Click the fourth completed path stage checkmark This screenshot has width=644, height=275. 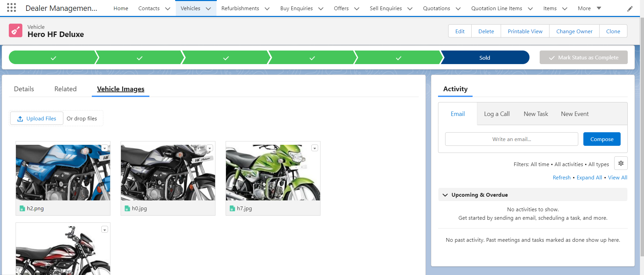pos(312,58)
